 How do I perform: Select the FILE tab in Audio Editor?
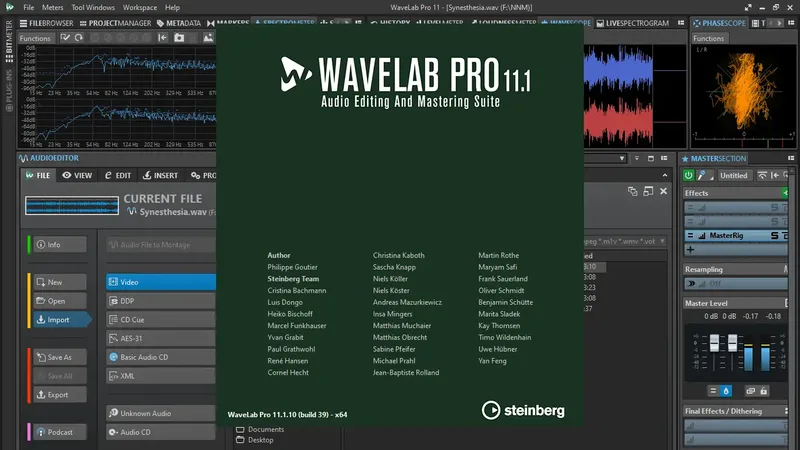pos(38,175)
